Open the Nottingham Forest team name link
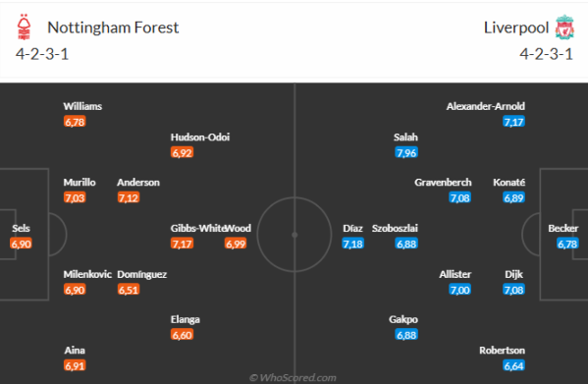 113,27
